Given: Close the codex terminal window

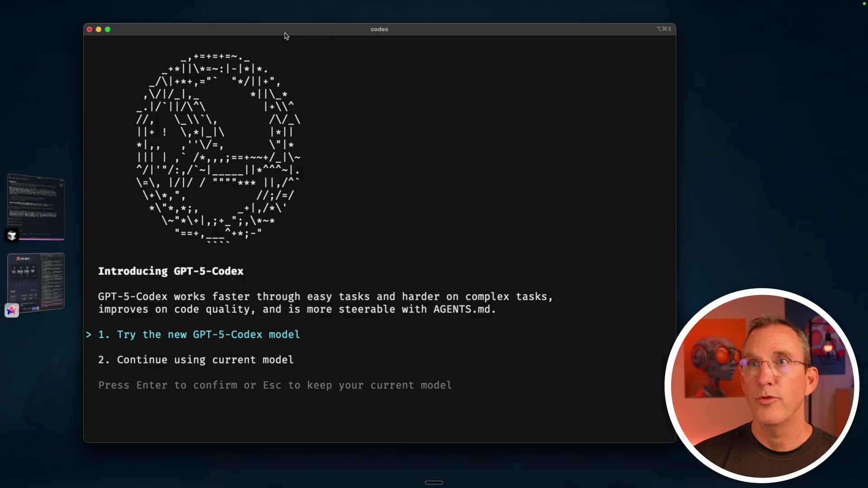Looking at the screenshot, I should coord(90,29).
